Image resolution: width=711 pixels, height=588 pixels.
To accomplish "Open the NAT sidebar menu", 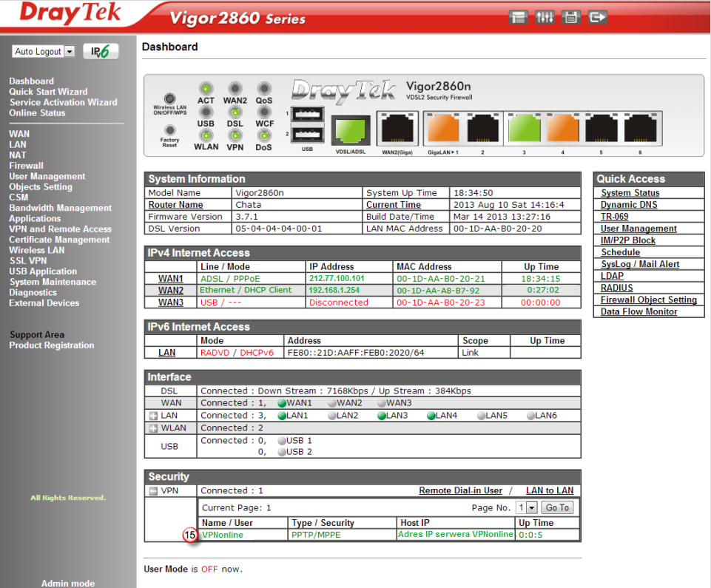I will [18, 155].
